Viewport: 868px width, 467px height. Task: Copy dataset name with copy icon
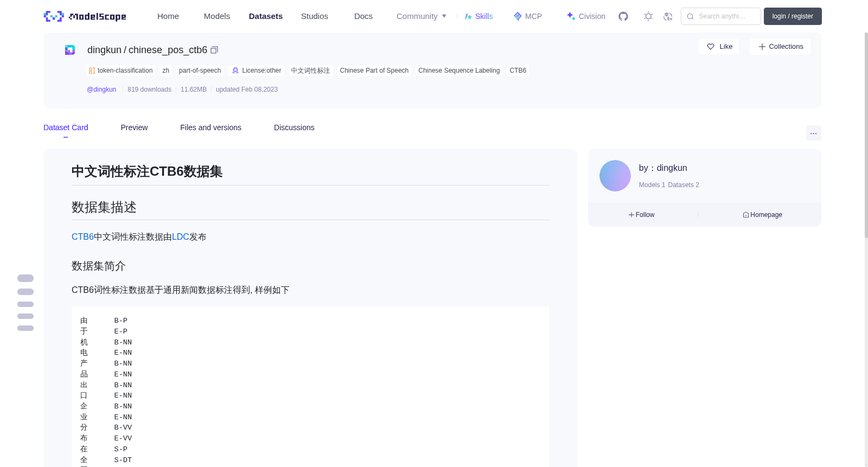tap(214, 50)
